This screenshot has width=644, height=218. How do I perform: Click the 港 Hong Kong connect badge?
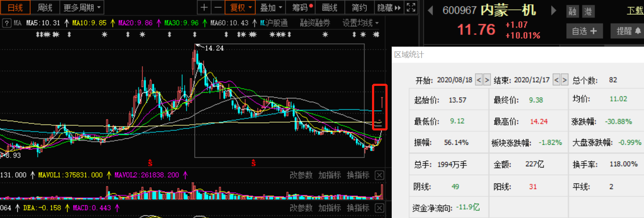tap(588, 11)
